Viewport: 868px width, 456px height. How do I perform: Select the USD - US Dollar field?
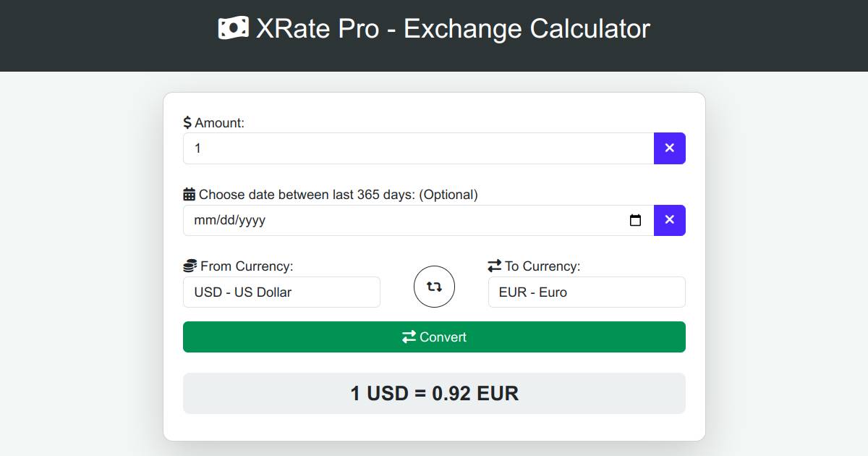[281, 292]
